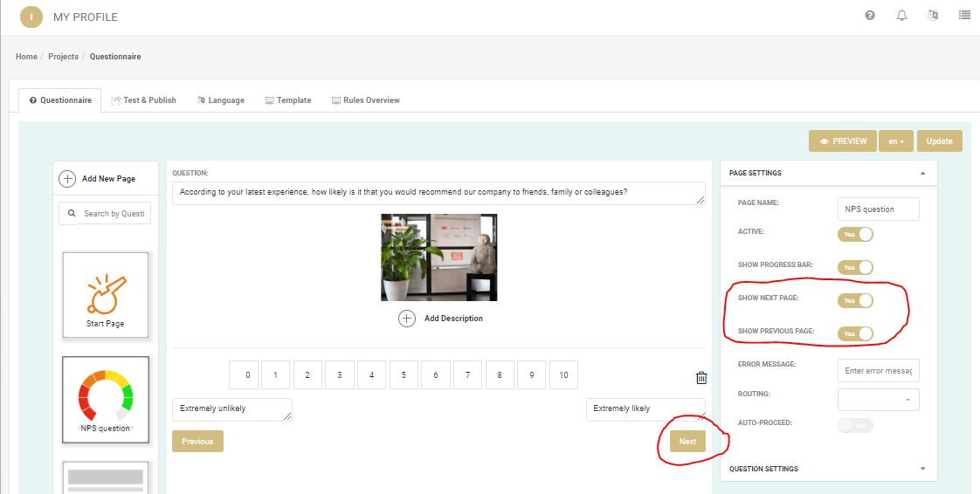The height and width of the screenshot is (494, 980).
Task: Click the PREVIEW button
Action: pos(843,141)
